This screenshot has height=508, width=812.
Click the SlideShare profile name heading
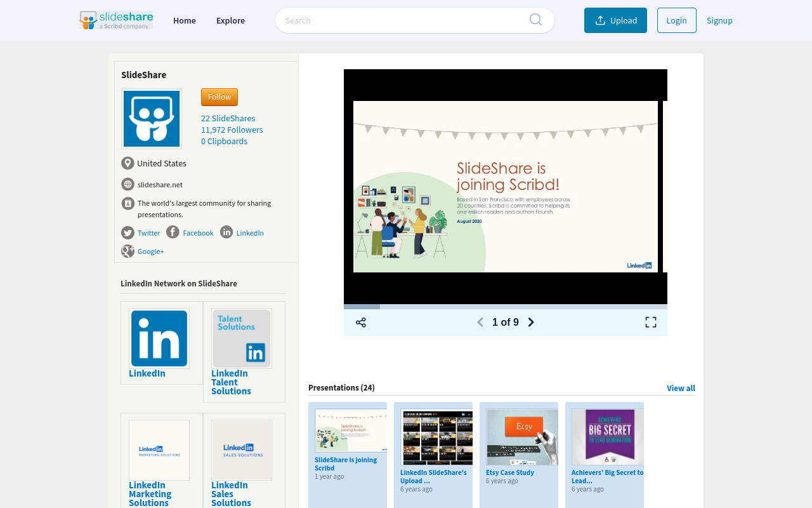click(144, 75)
